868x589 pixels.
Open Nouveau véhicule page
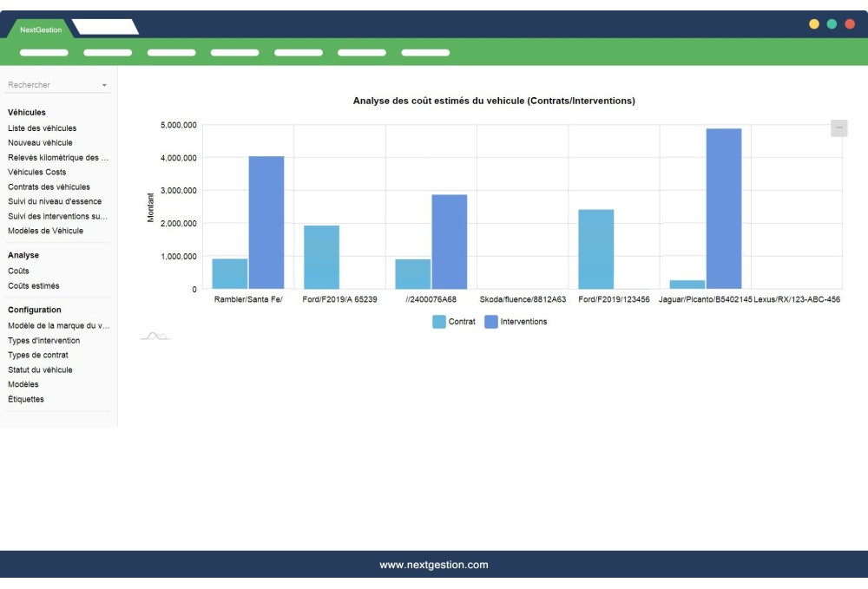[x=40, y=143]
